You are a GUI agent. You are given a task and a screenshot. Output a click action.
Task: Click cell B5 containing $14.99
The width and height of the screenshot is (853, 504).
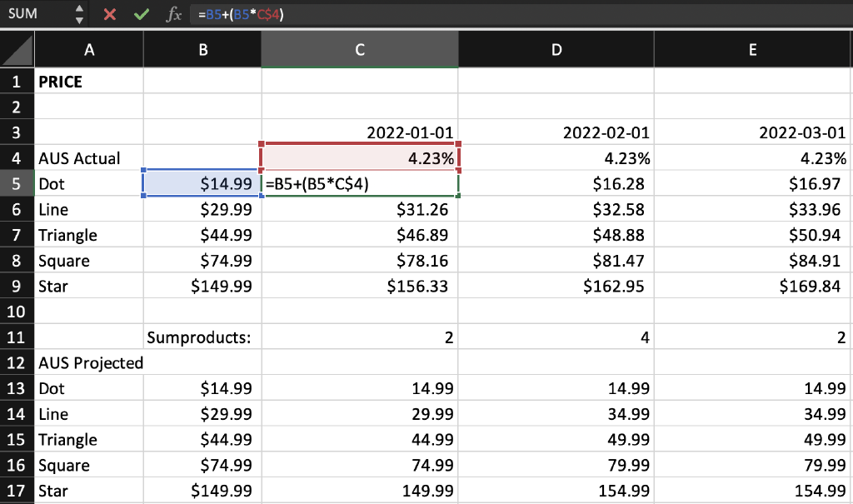click(x=202, y=183)
